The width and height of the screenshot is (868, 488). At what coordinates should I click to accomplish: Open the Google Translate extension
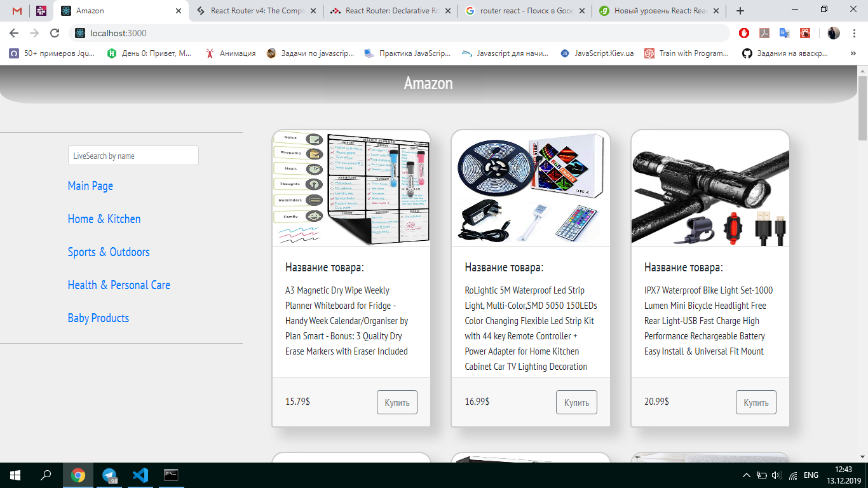[785, 33]
